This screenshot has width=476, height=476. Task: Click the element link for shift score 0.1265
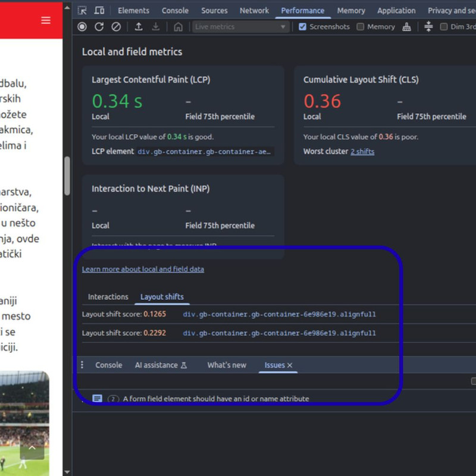pos(279,314)
